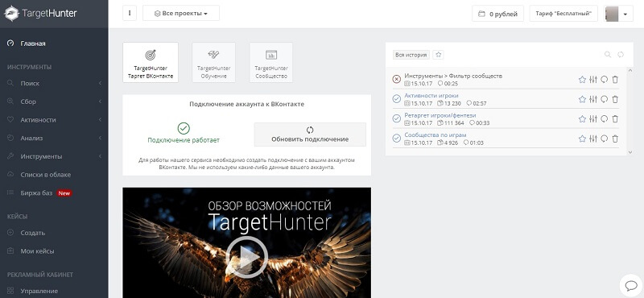Open Активности игроки task
This screenshot has height=298, width=644.
(x=431, y=95)
